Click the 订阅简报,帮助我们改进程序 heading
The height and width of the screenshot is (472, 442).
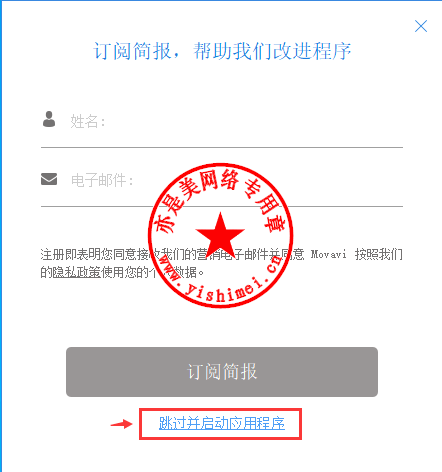pos(222,51)
